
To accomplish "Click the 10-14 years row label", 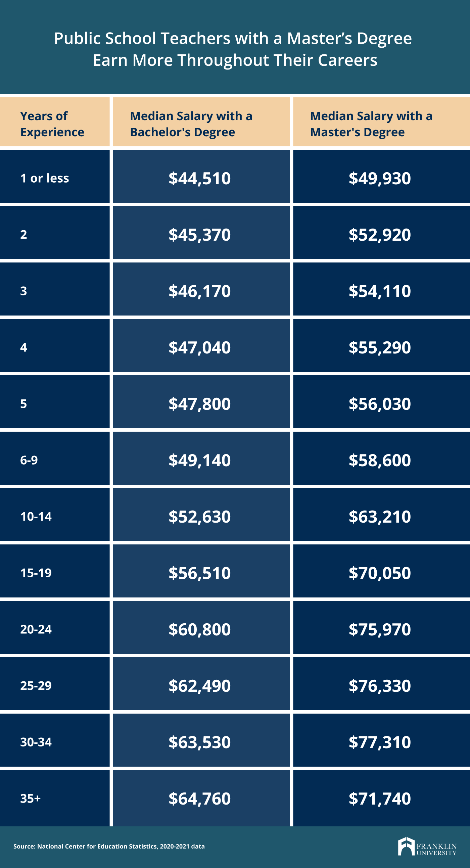I will 36,517.
